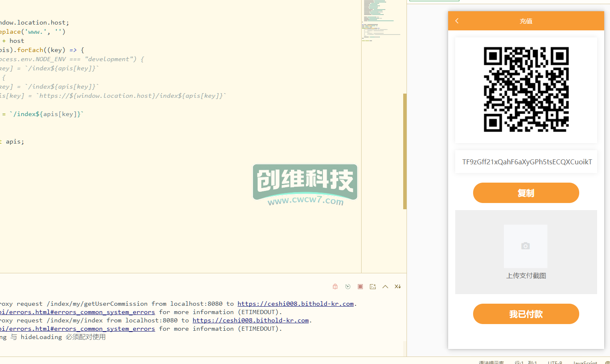Click the rerun circular play icon in console
This screenshot has height=364, width=610.
click(x=348, y=287)
